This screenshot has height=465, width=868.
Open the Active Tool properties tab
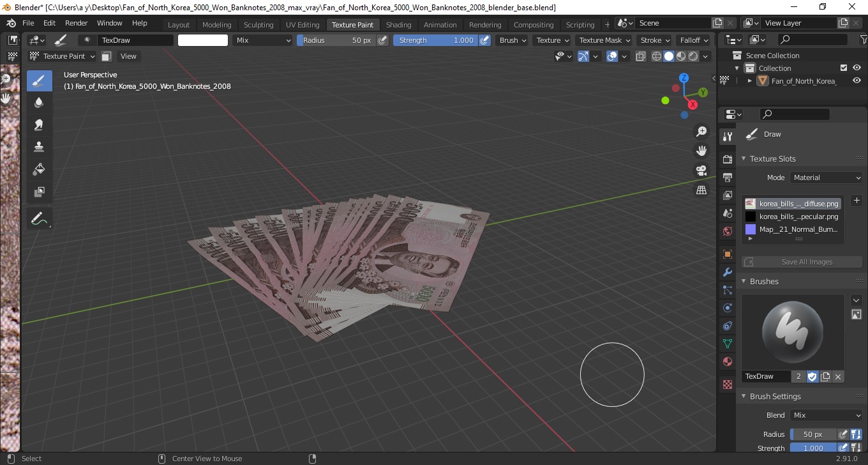click(727, 136)
